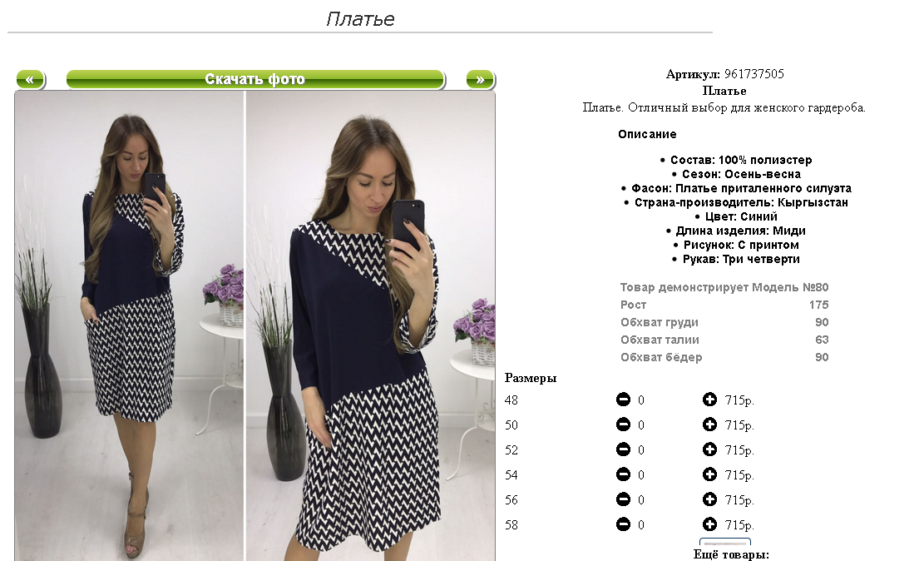924x561 pixels.
Task: Click plus icon for size 52
Action: (x=709, y=449)
